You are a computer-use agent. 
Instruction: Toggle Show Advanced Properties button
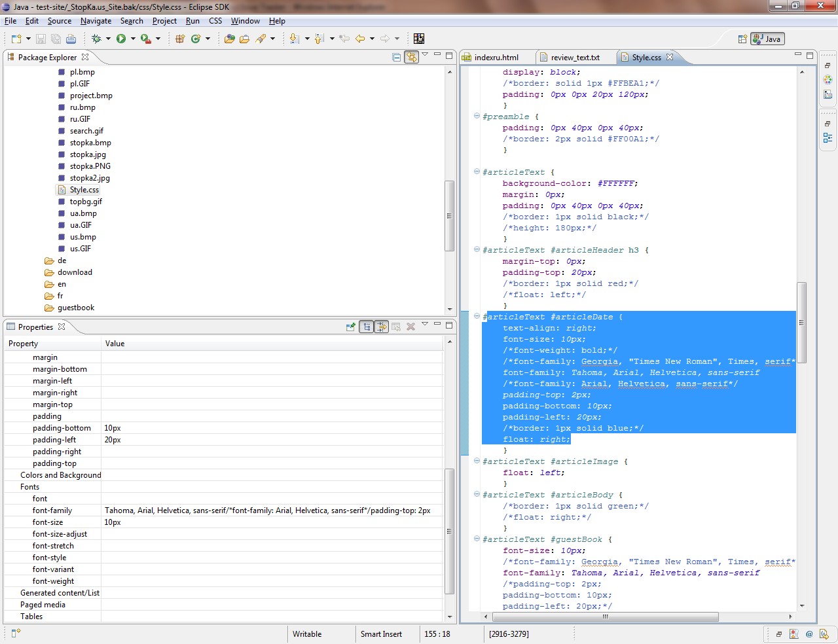pyautogui.click(x=381, y=327)
